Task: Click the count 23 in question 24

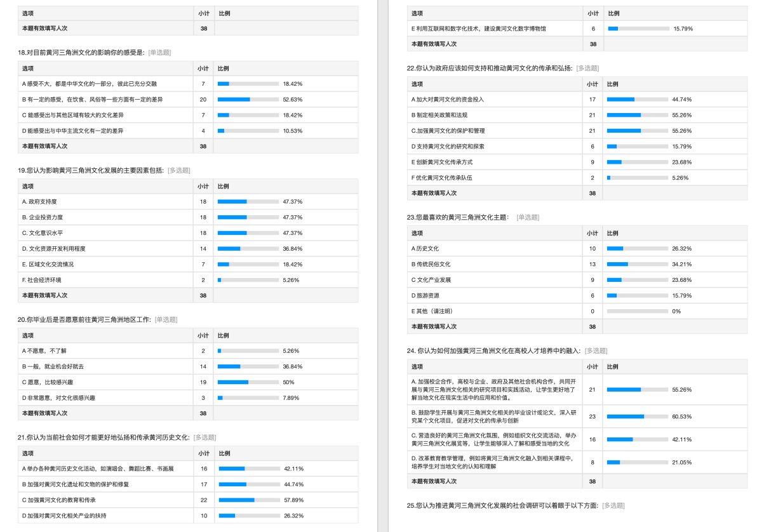Action: (x=592, y=416)
